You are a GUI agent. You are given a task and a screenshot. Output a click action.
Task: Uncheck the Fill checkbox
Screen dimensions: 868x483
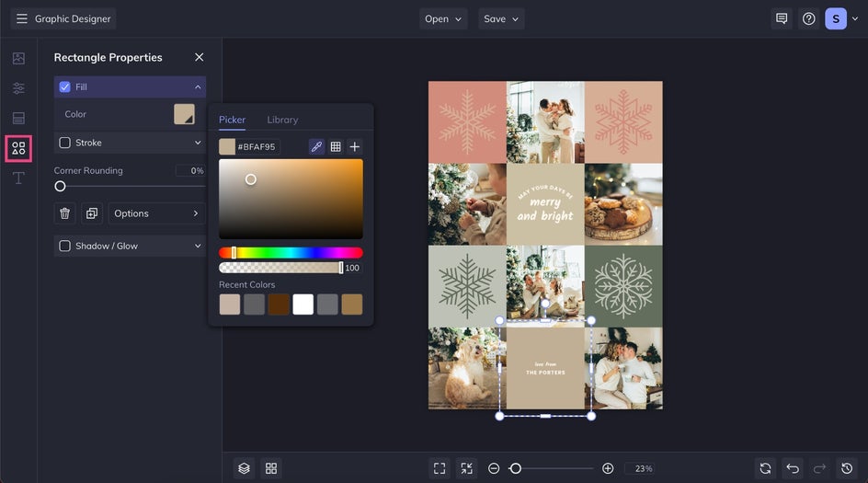click(x=64, y=87)
